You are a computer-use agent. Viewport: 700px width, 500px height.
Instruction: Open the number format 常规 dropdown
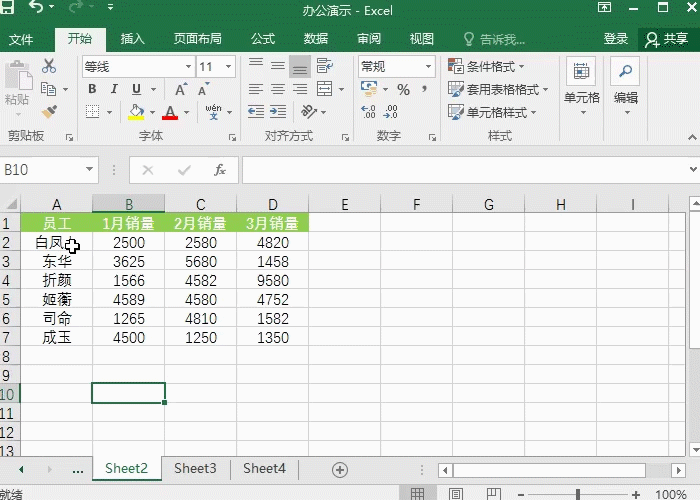428,67
